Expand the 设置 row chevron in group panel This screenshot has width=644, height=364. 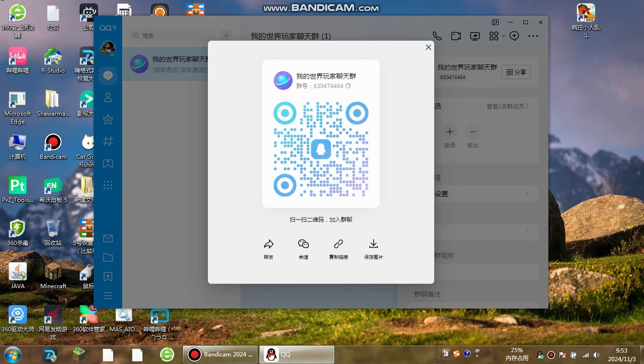click(x=527, y=194)
